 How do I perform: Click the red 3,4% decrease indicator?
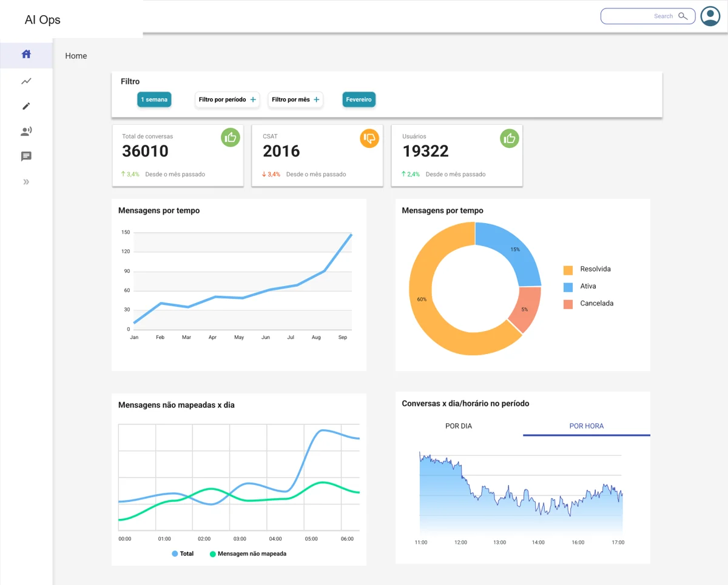[271, 174]
